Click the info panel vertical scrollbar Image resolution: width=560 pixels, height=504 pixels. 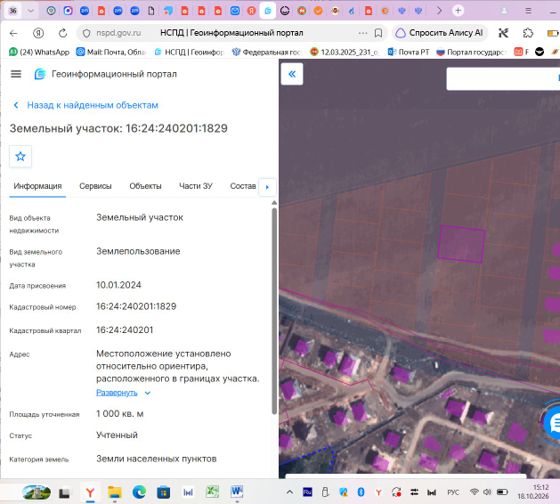[x=274, y=311]
